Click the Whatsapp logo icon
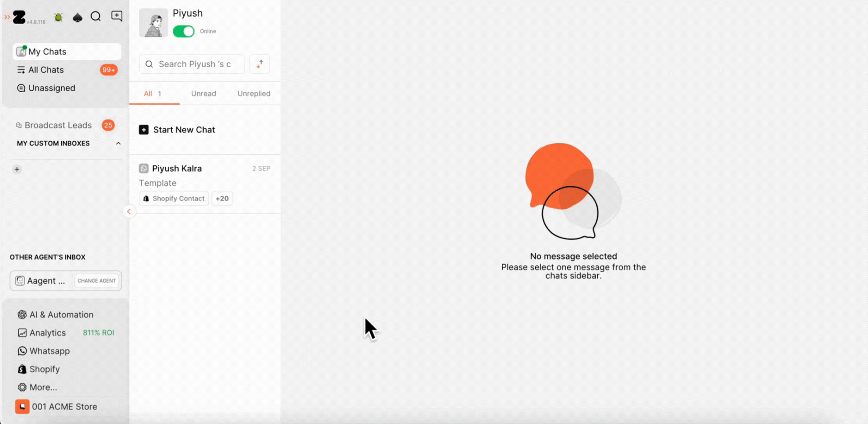This screenshot has width=868, height=424. pos(22,351)
